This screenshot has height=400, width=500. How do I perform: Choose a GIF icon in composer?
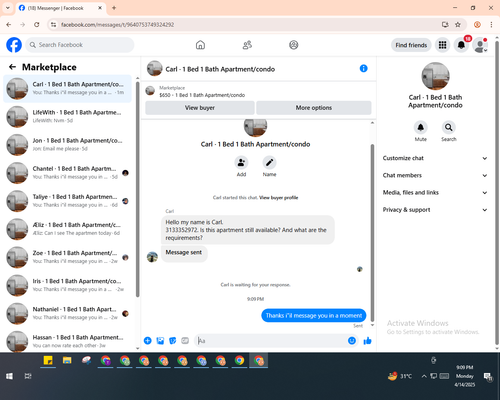tap(185, 341)
